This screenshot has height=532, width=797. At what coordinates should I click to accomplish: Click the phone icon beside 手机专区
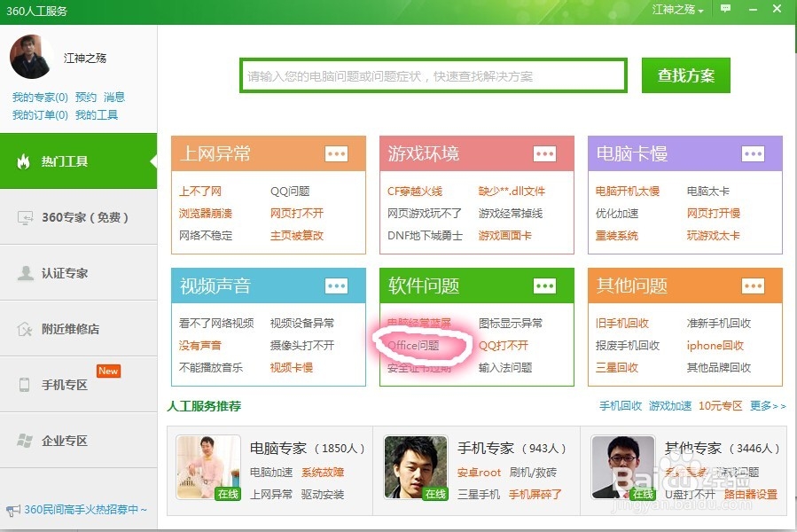click(25, 385)
